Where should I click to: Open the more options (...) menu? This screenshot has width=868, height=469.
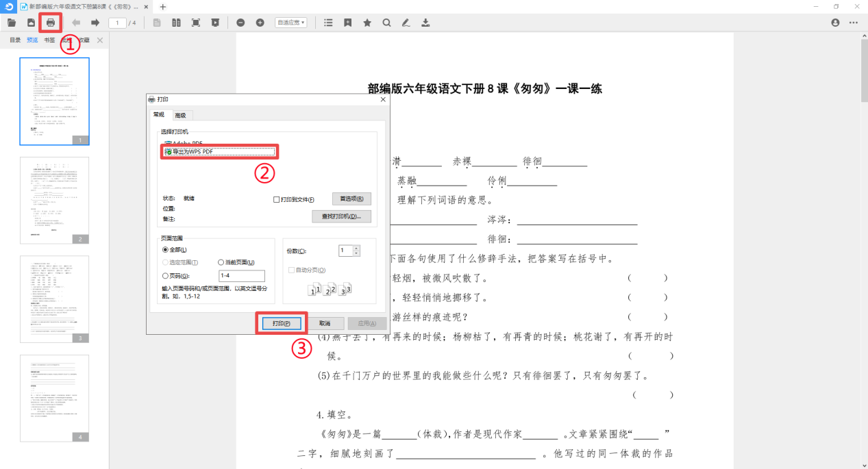tap(853, 22)
